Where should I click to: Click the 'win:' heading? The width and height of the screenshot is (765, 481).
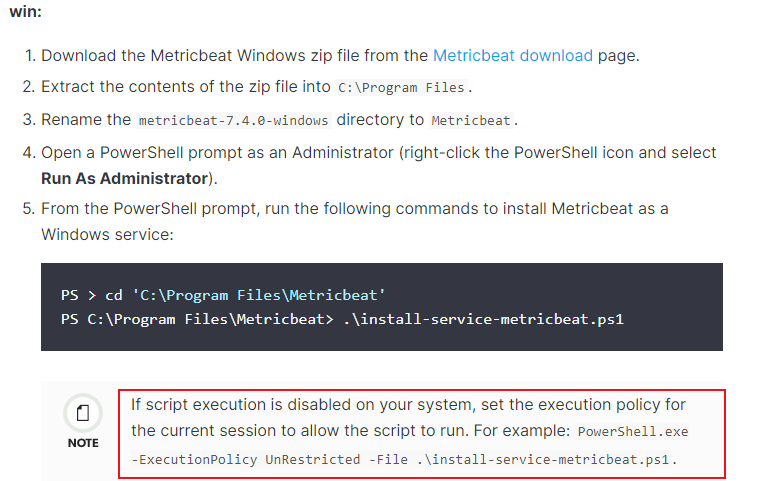pos(25,11)
